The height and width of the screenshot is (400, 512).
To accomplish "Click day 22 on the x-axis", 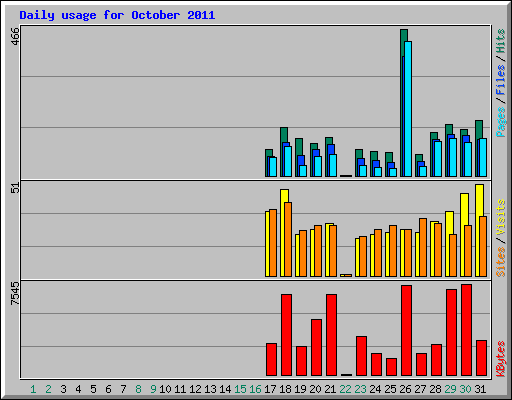I will click(x=345, y=389).
